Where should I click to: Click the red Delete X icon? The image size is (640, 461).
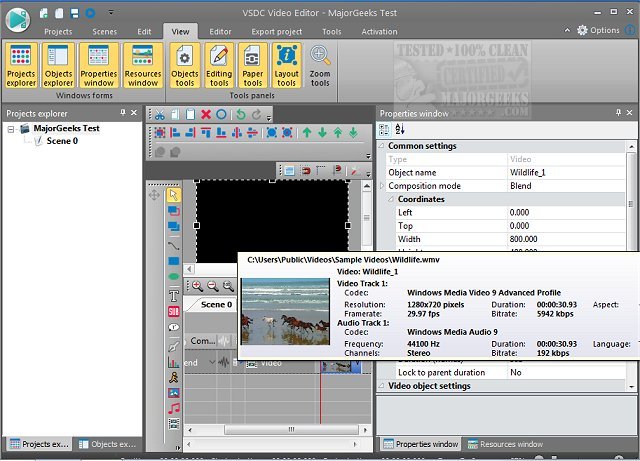coord(205,115)
